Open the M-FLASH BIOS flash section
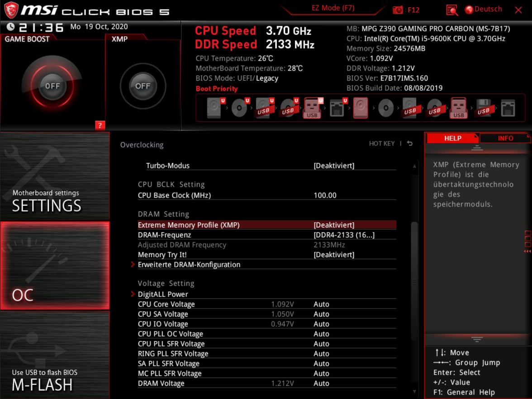 55,355
